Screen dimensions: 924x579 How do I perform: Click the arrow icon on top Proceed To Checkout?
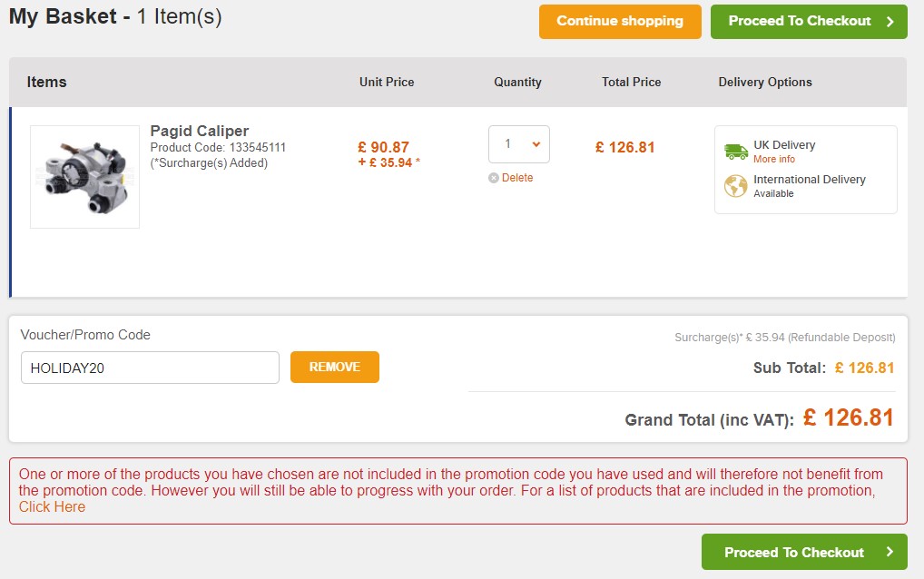tap(890, 21)
